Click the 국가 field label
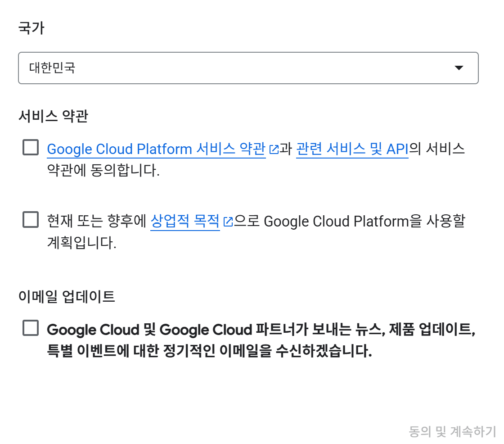 [31, 28]
